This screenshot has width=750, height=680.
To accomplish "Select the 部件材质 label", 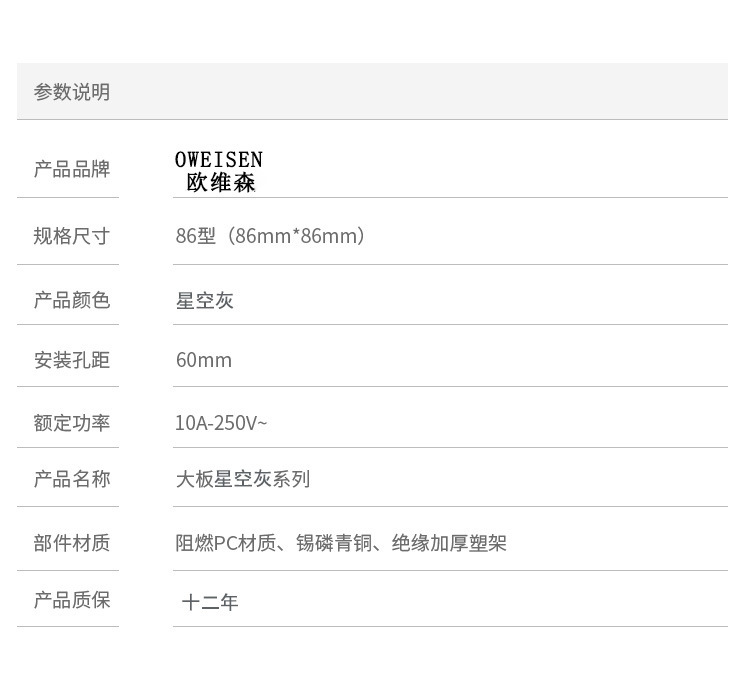I will (72, 543).
